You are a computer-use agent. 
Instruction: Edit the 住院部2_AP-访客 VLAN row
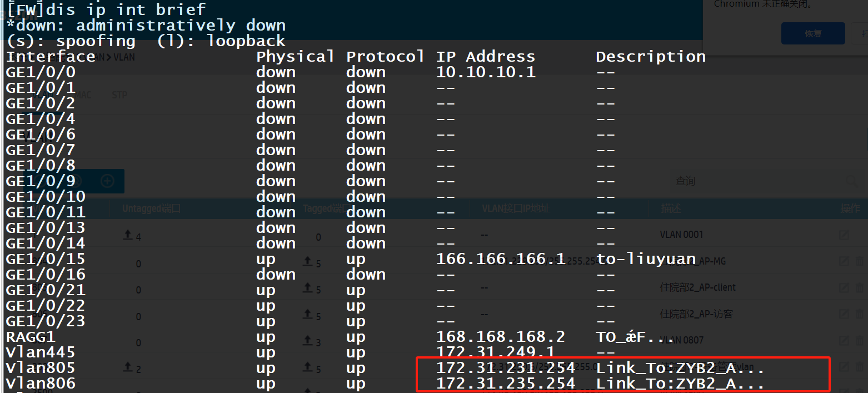(844, 314)
